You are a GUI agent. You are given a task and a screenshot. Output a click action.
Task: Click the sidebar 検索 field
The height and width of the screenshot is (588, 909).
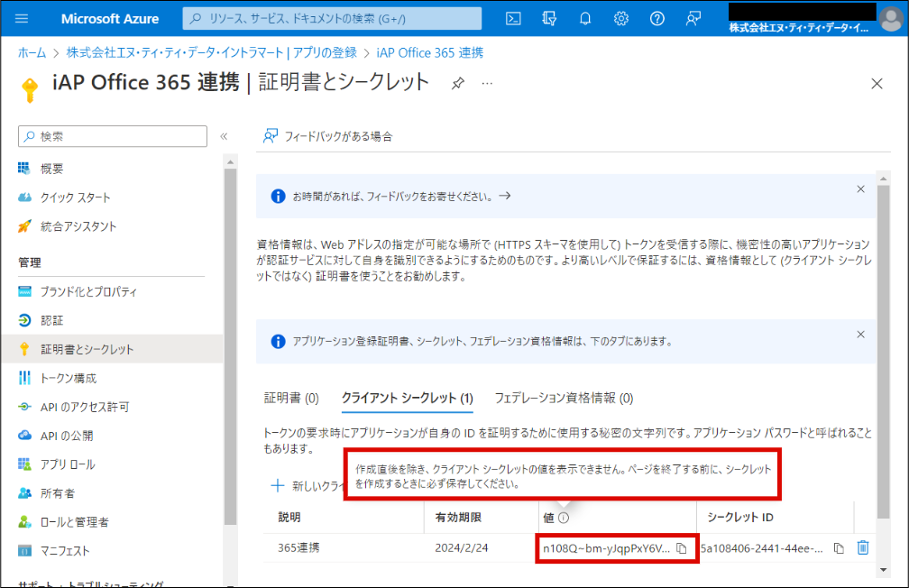[x=113, y=136]
